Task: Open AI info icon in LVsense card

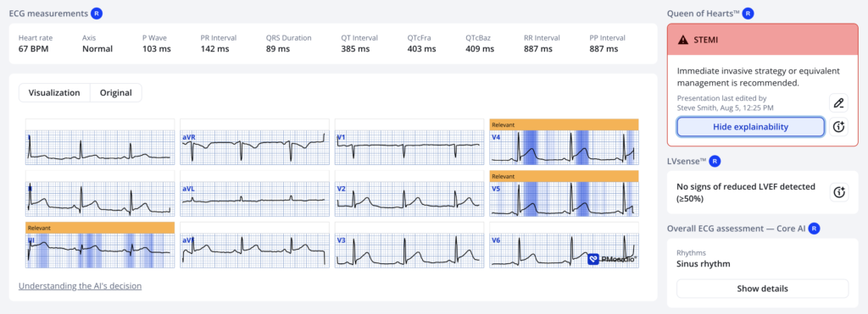Action: [839, 192]
